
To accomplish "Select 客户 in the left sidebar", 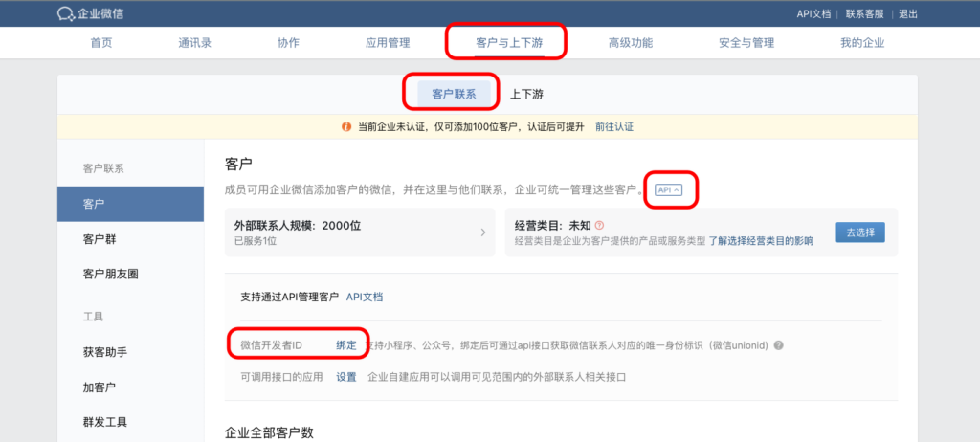I will coord(130,204).
